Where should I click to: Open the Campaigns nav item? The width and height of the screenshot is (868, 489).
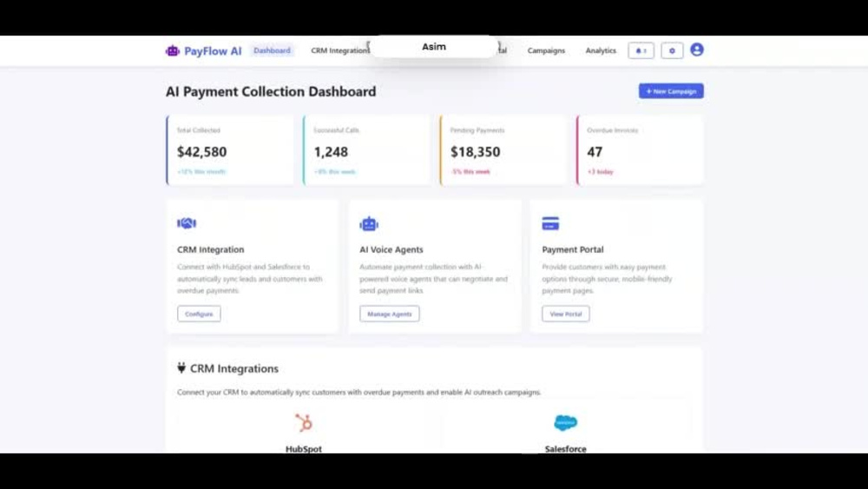pyautogui.click(x=546, y=50)
